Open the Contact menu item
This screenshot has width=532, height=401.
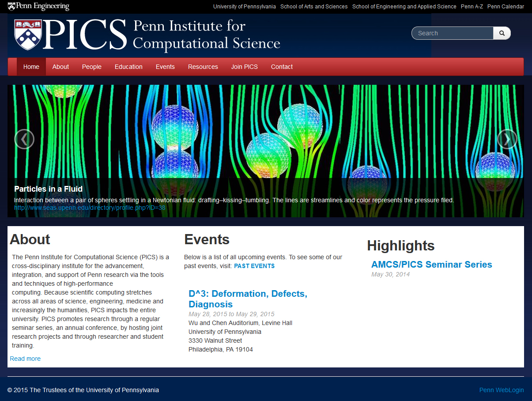point(282,67)
